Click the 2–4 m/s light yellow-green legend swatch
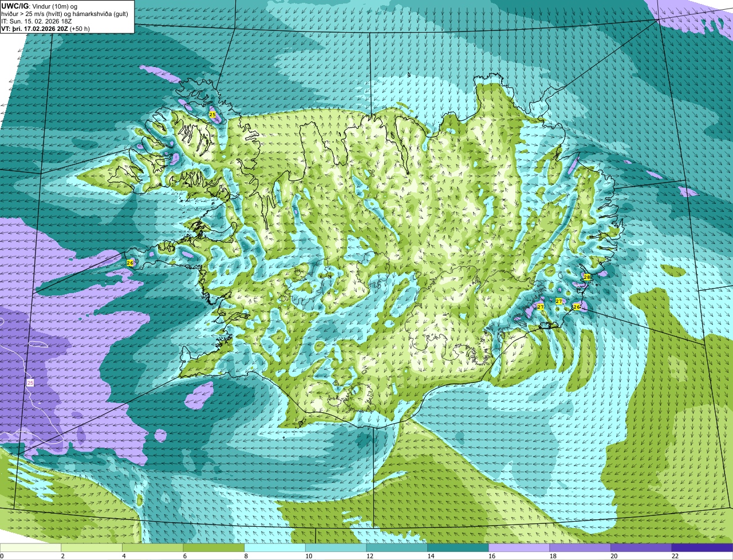 point(92,547)
